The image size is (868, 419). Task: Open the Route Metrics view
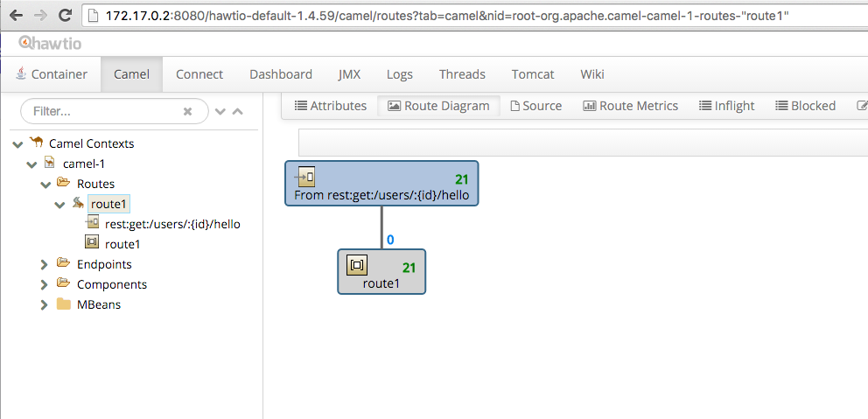tap(631, 106)
